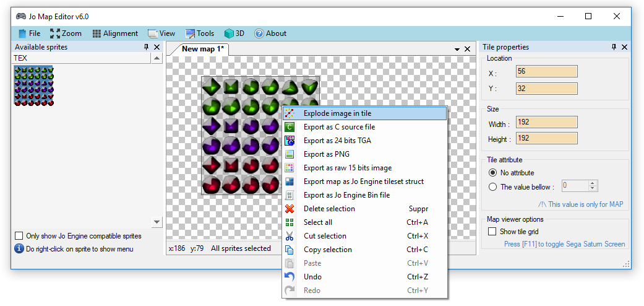Choose Select all from context menu

pyautogui.click(x=365, y=222)
